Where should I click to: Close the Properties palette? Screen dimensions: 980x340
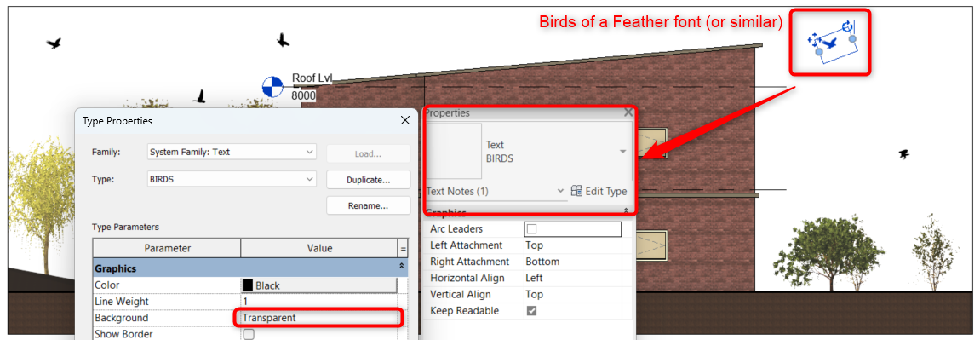[628, 112]
